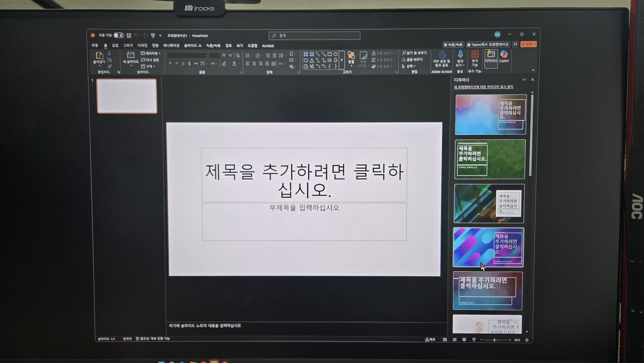
Task: Open the Designer pane options chevron
Action: point(524,80)
